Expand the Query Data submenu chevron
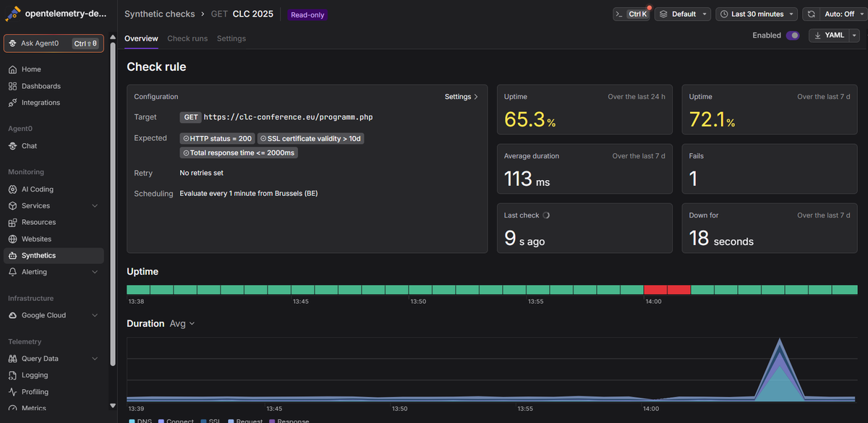Viewport: 868px width, 423px height. [x=95, y=359]
